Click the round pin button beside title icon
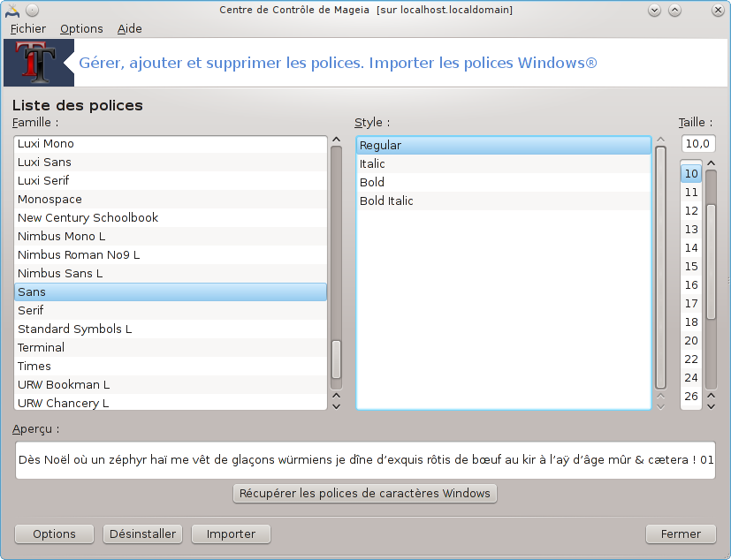Viewport: 731px width, 560px height. [32, 11]
